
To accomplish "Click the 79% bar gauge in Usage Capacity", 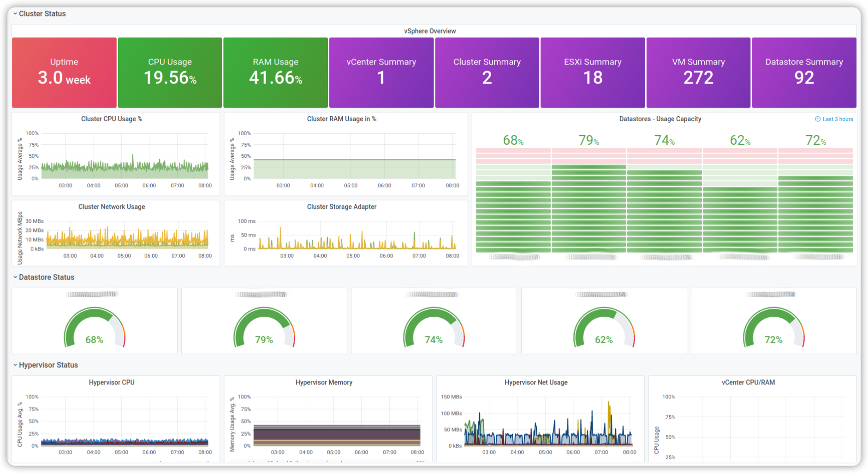I will pos(589,200).
